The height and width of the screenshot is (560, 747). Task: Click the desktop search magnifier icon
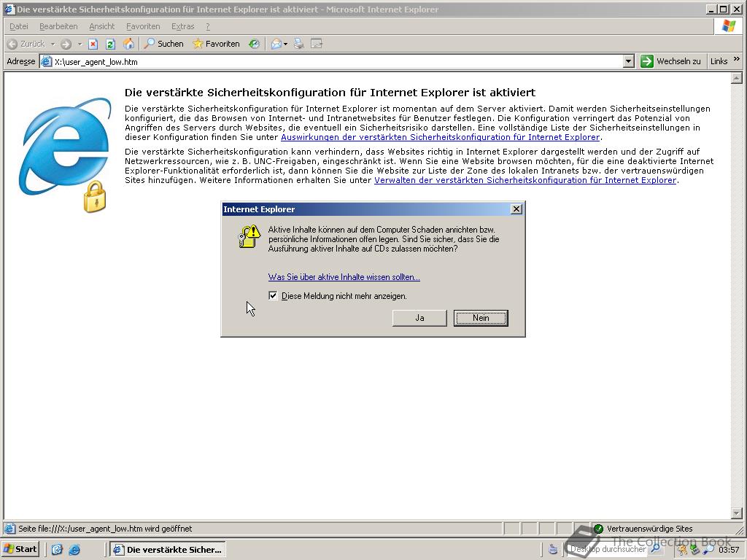coord(656,549)
